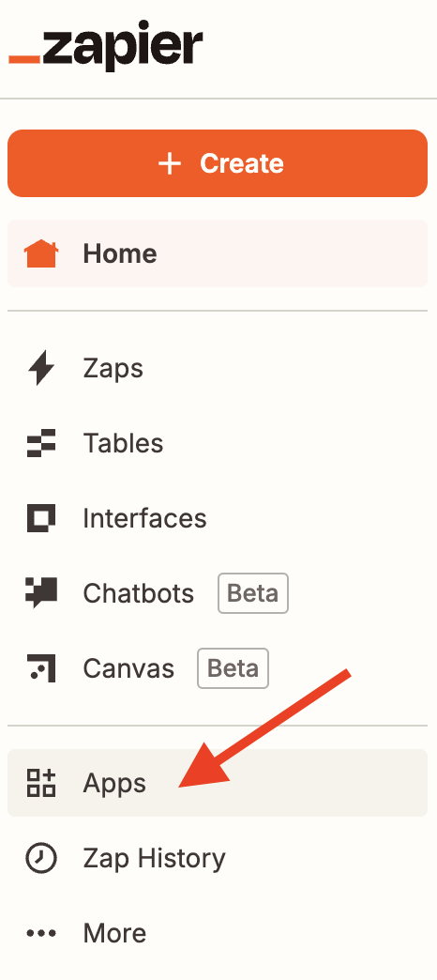This screenshot has height=980, width=437.
Task: Expand the More menu label
Action: (x=114, y=933)
